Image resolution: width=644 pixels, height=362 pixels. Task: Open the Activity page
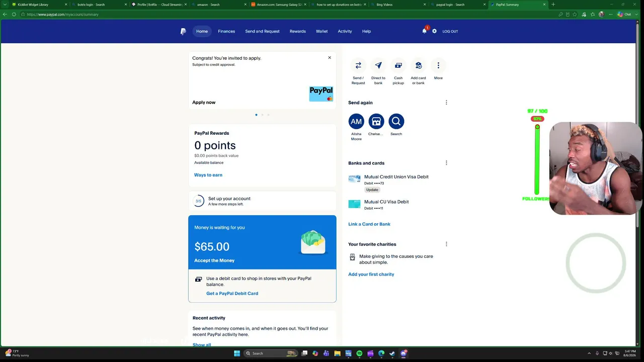pos(345,31)
